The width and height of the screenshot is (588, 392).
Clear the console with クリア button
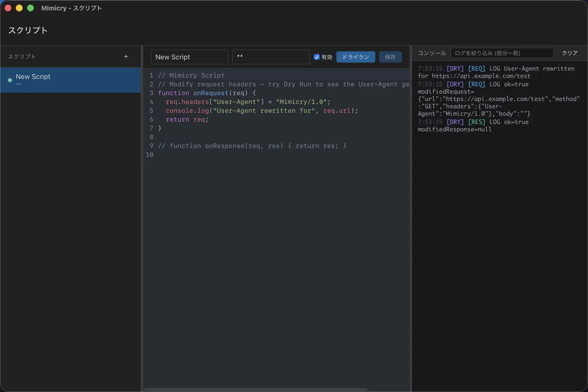pos(570,53)
